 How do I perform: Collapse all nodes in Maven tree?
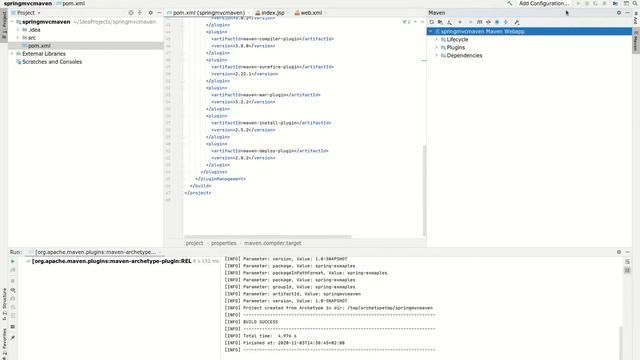pyautogui.click(x=506, y=22)
